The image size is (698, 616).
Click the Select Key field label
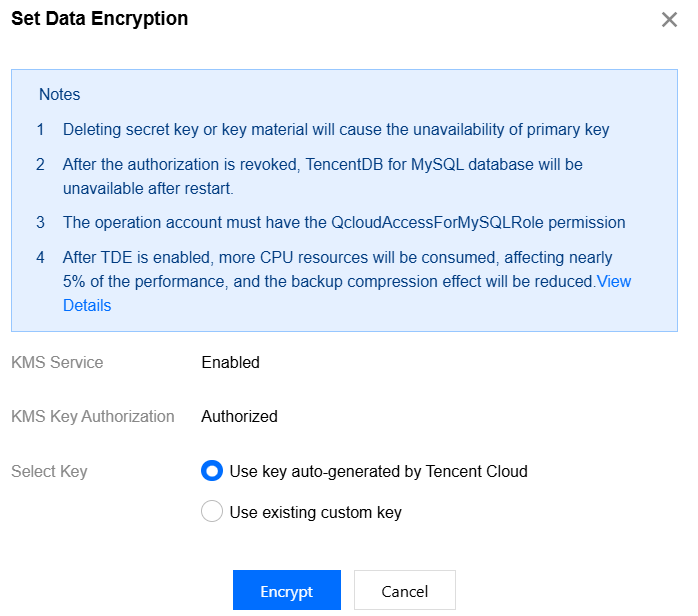[x=49, y=471]
